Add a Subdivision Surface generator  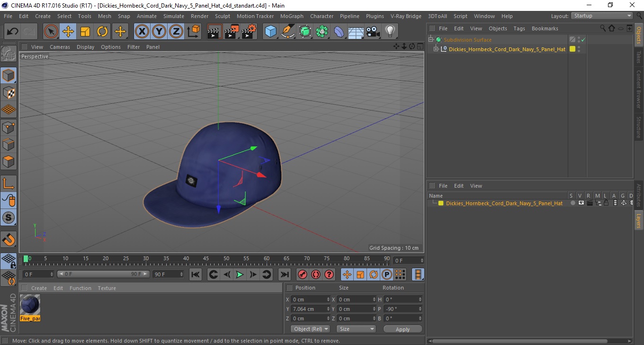305,32
